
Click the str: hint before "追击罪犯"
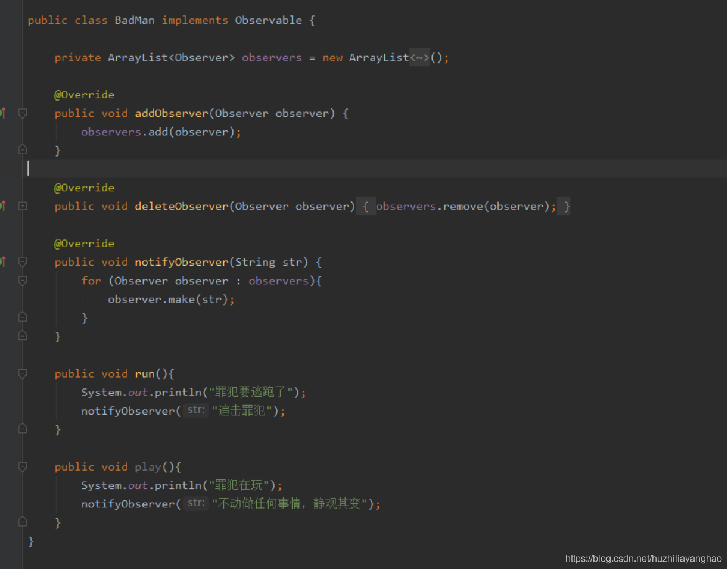point(195,410)
